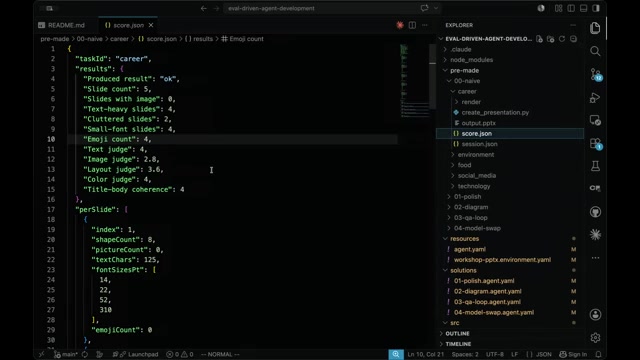Image resolution: width=640 pixels, height=360 pixels.
Task: Collapse all folders in Explorer
Action: coord(573,39)
